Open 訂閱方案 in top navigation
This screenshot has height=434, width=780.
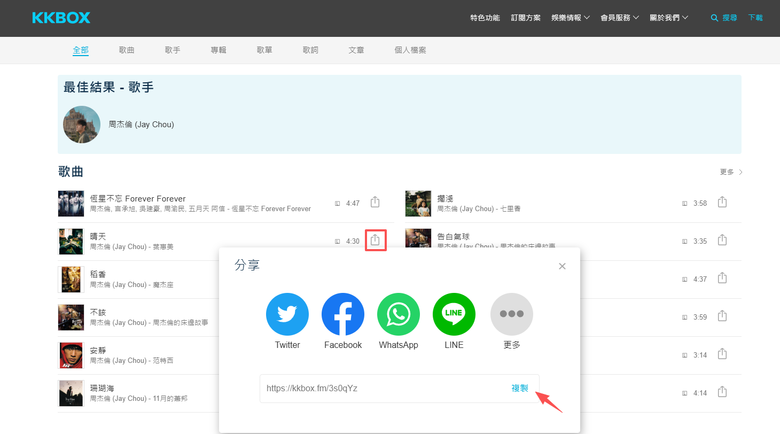(x=525, y=18)
